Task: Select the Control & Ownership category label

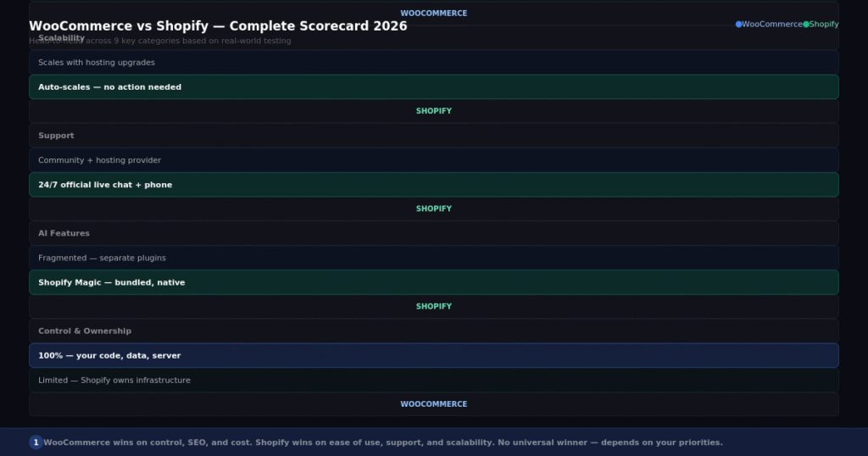Action: tap(85, 331)
